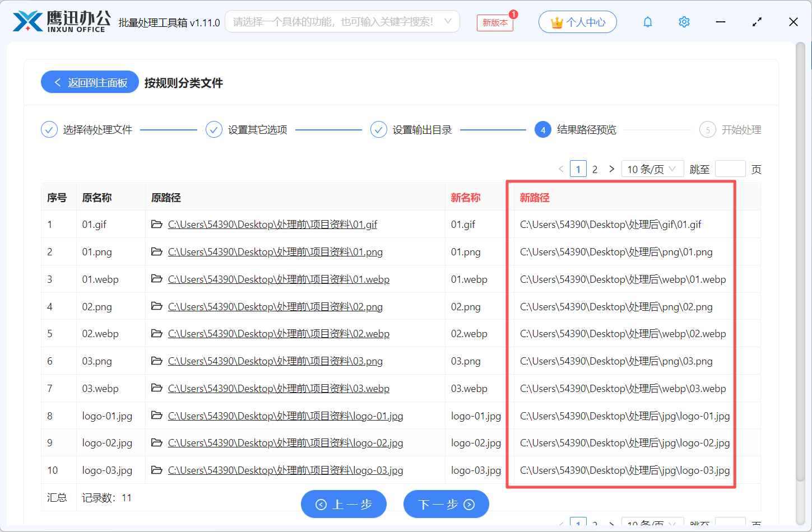
Task: Open folder icon for 03.webp row
Action: pos(157,388)
